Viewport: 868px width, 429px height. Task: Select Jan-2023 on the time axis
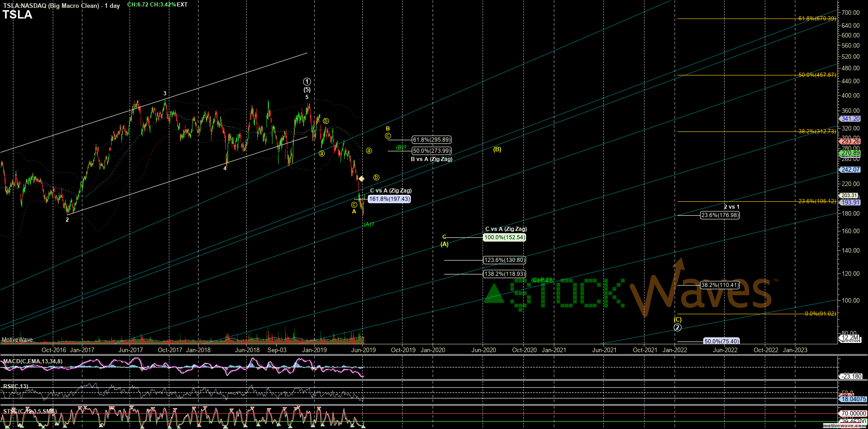click(x=795, y=350)
